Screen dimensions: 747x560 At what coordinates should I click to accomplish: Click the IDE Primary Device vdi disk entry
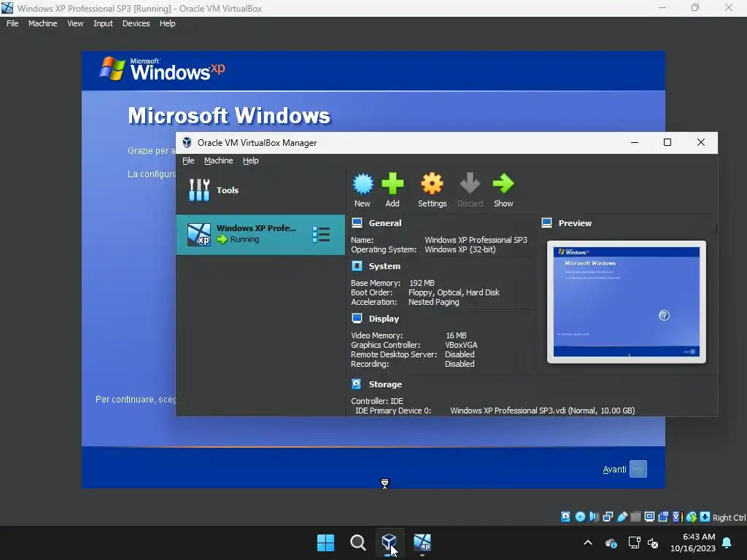click(543, 411)
